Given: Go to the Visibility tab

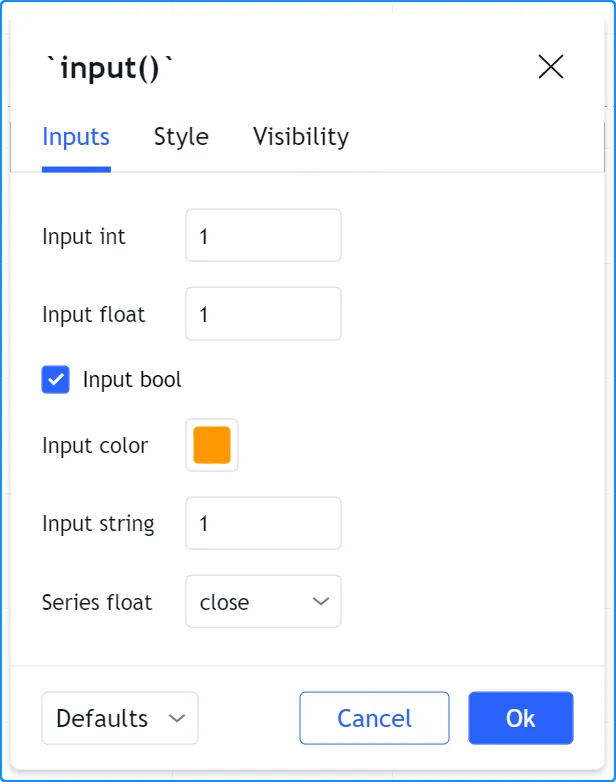Looking at the screenshot, I should (300, 137).
